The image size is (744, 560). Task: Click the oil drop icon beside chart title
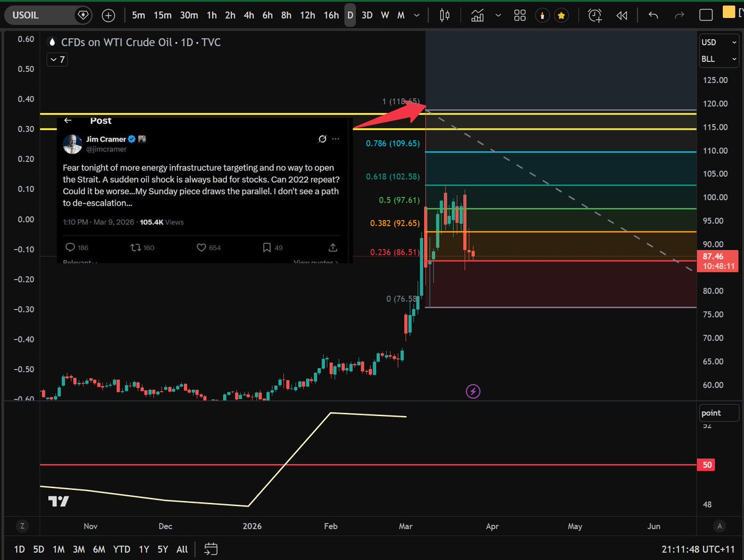tap(52, 43)
